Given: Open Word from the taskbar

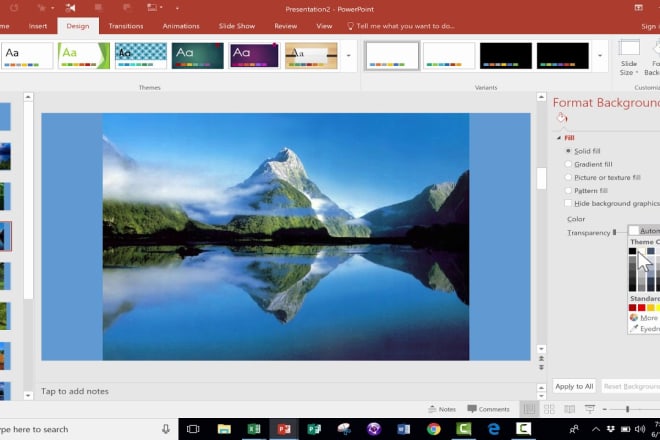Looking at the screenshot, I should [x=403, y=429].
